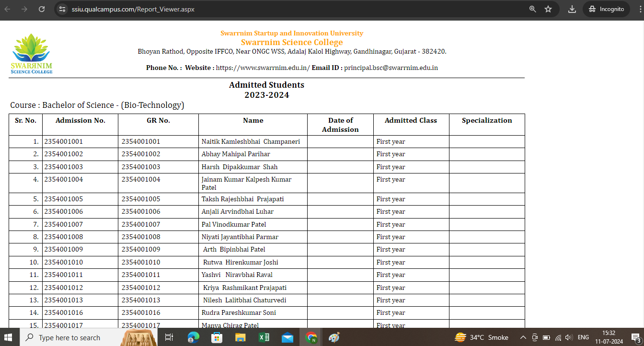Bookmark this page with the star icon
Screen dimensions: 644x346
[x=549, y=9]
